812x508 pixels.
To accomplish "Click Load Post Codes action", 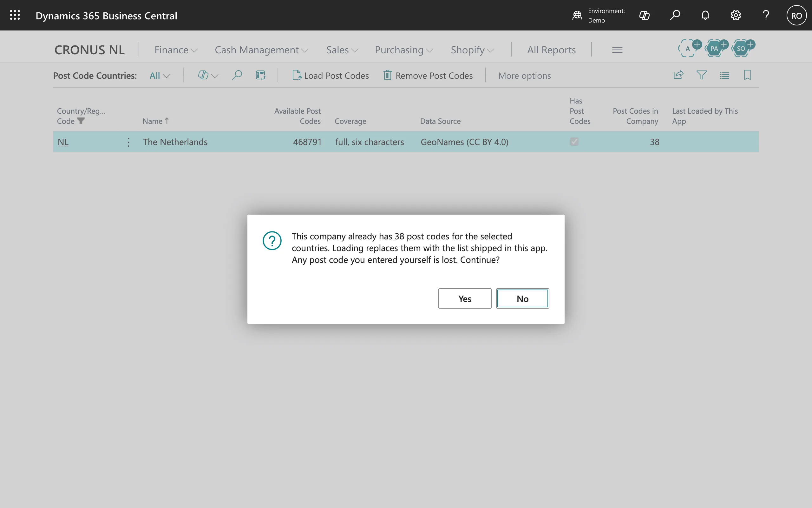I will point(331,75).
